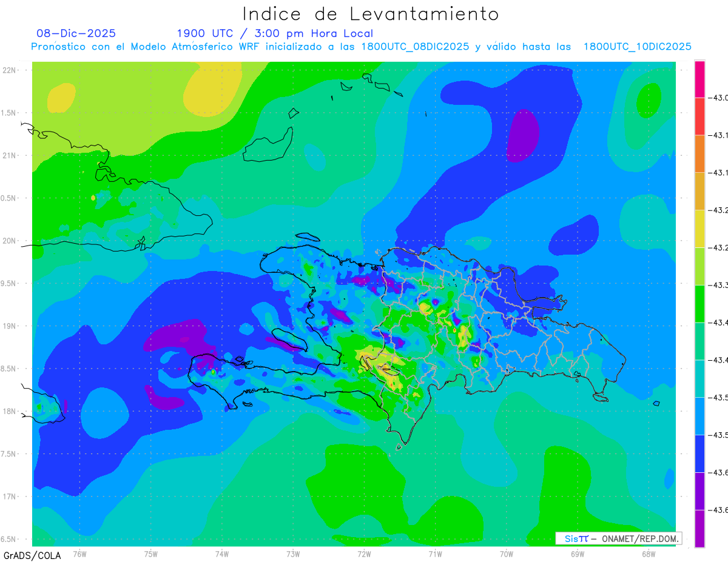This screenshot has height=562, width=728.
Task: Click the "Pronostico con el Modelo Atmosferico WRF" line
Action: click(x=361, y=47)
